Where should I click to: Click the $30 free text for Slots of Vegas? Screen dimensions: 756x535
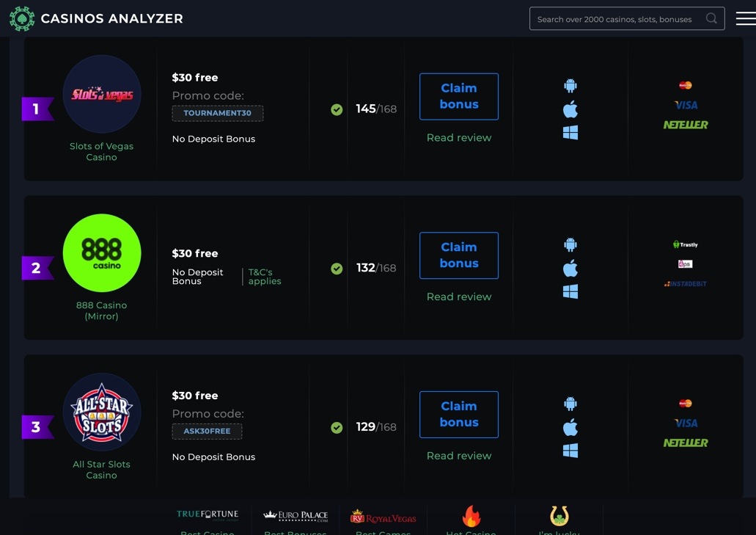pyautogui.click(x=195, y=78)
